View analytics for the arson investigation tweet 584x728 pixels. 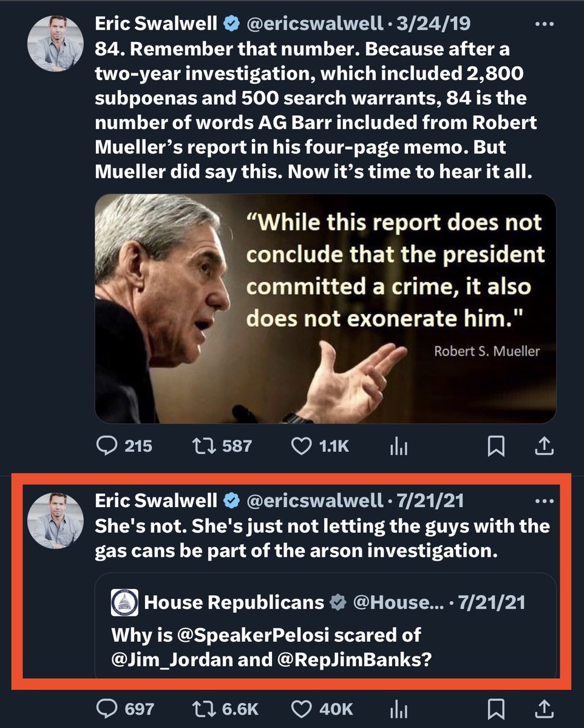[398, 709]
